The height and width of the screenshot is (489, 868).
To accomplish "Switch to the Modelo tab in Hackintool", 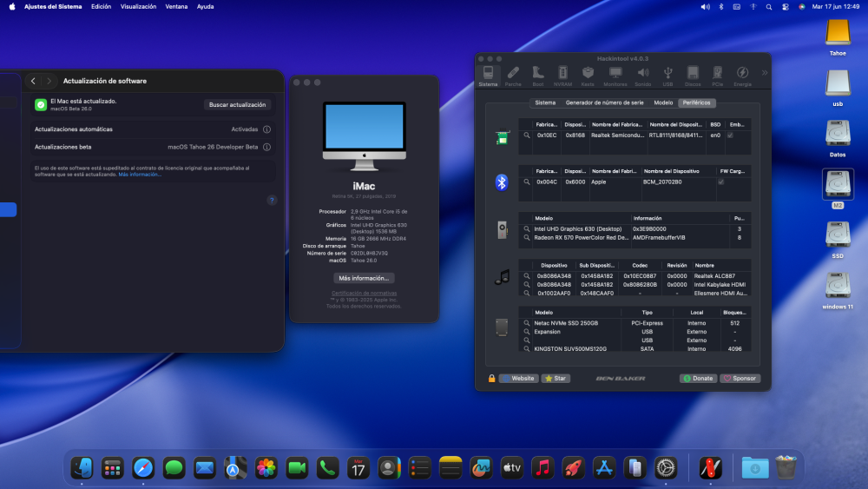I will click(663, 102).
